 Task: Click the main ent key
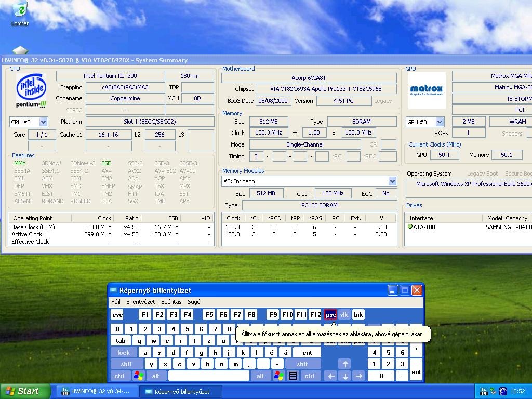pyautogui.click(x=307, y=353)
